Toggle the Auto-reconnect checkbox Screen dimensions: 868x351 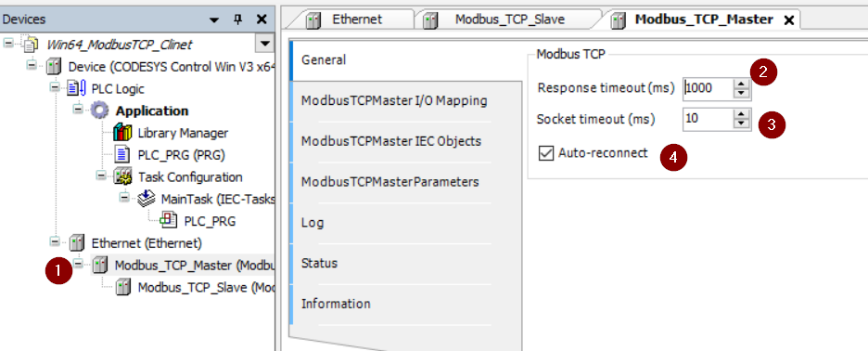[x=546, y=153]
